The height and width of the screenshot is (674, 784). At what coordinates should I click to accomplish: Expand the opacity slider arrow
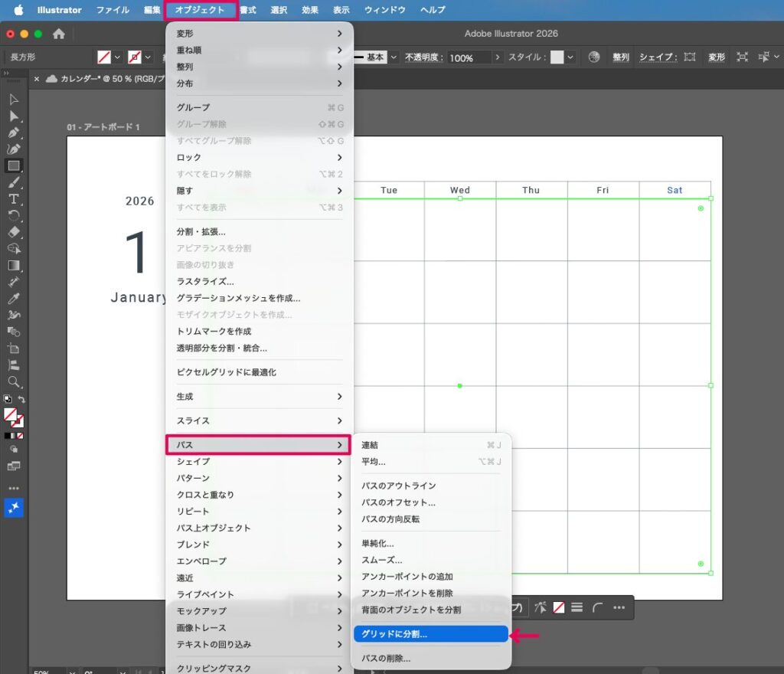498,57
